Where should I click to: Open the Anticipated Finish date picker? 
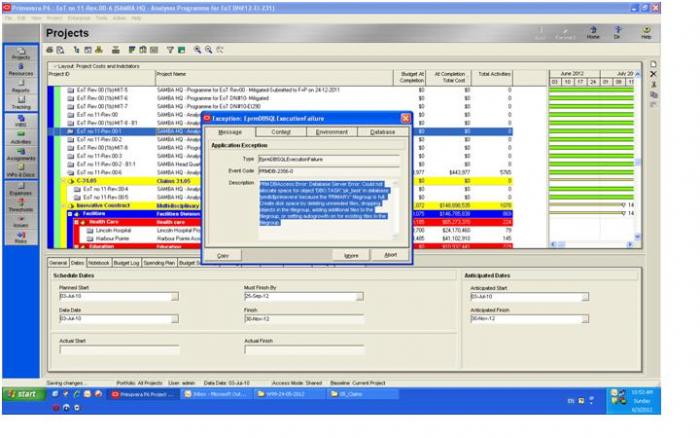click(x=585, y=319)
